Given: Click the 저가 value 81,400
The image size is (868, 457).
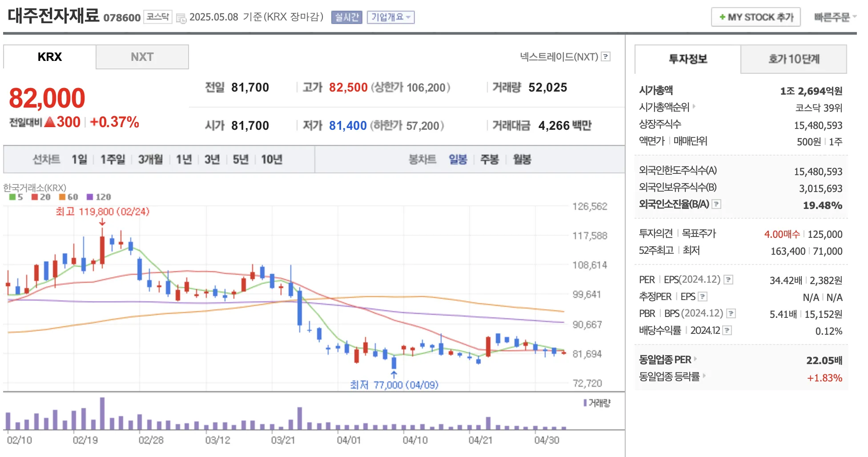Looking at the screenshot, I should (x=348, y=125).
